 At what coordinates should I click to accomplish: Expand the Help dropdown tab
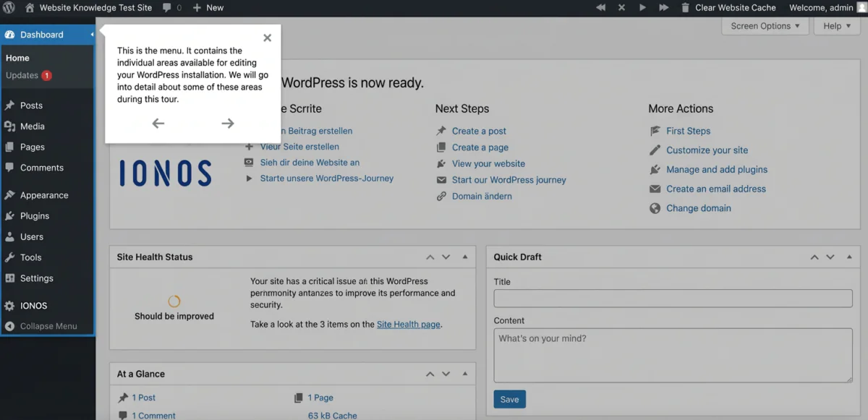(837, 26)
